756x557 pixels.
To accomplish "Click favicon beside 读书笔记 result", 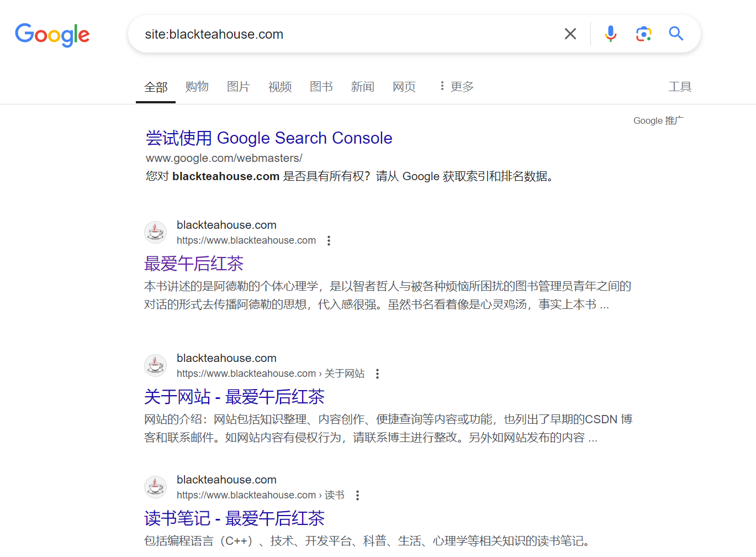I will pos(155,487).
